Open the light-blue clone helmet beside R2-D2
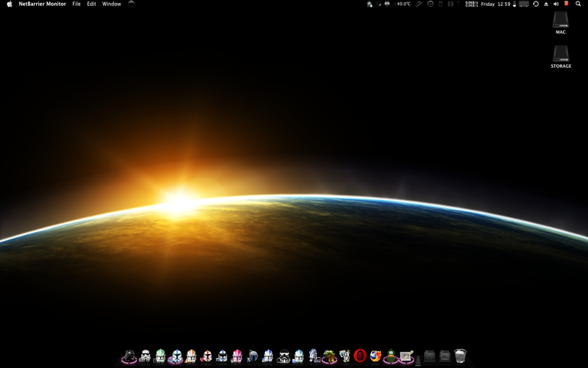Image resolution: width=588 pixels, height=368 pixels. [x=298, y=356]
